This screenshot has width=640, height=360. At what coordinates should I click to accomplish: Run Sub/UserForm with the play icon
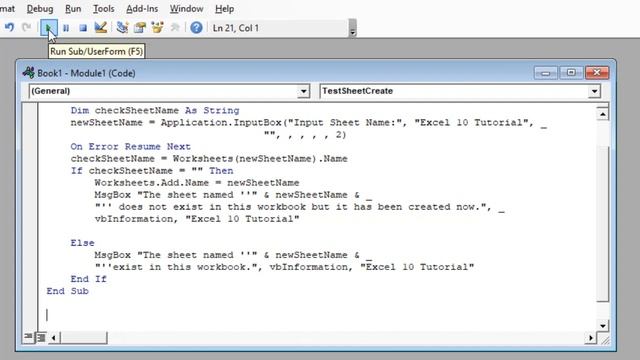49,28
